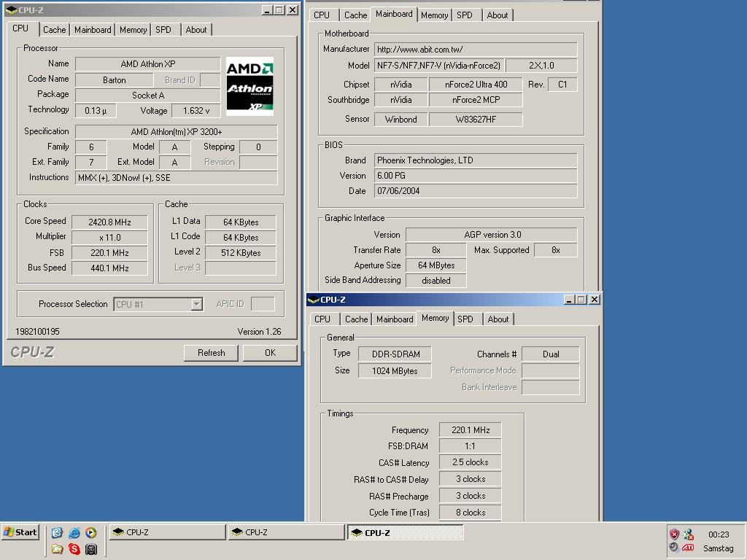This screenshot has width=747, height=560.
Task: Open the ATI tray icon
Action: coord(689,548)
